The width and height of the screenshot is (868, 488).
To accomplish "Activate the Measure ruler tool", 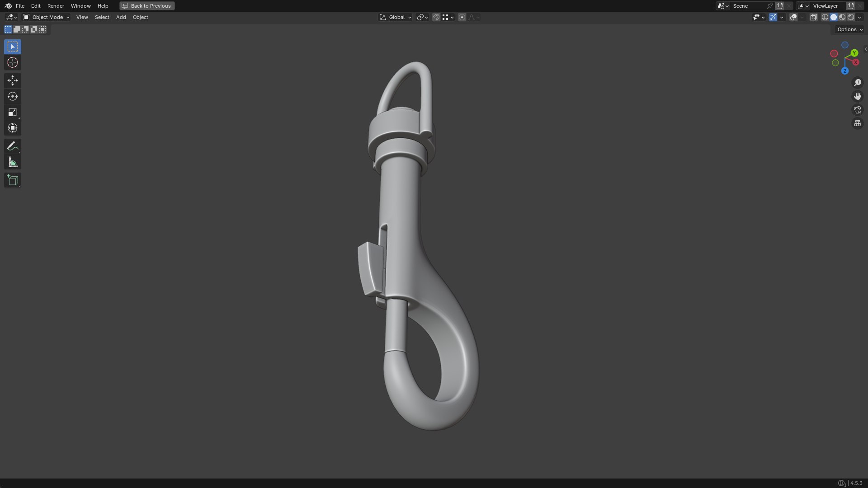I will point(13,162).
